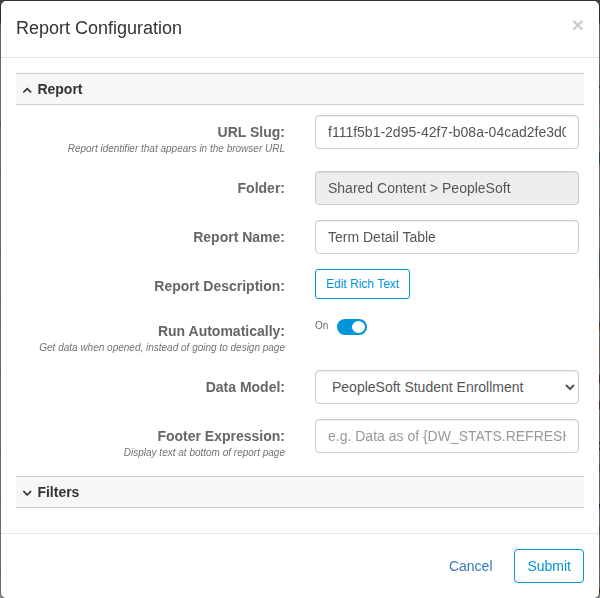Submit the report configuration

[549, 566]
